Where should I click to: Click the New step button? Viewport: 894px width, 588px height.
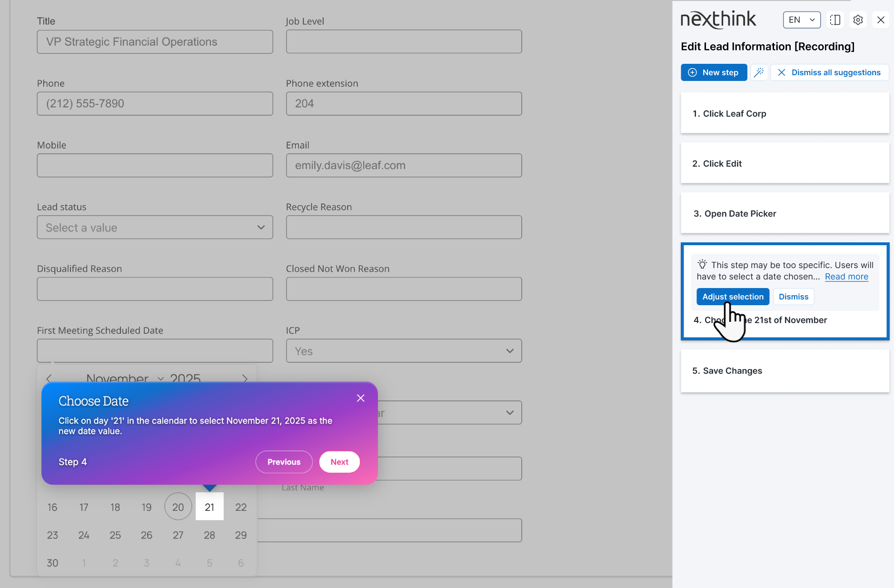pos(714,72)
